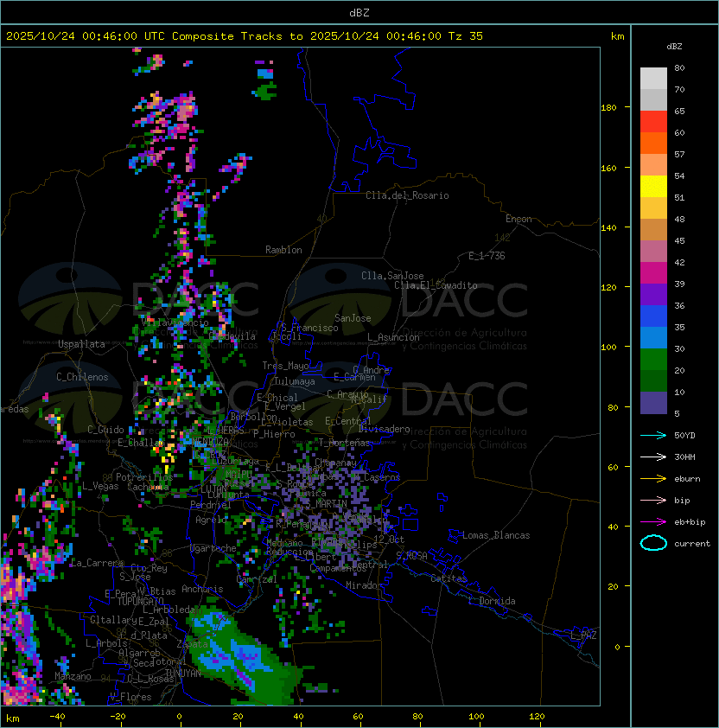This screenshot has width=719, height=728.
Task: Click the 'Composite Tracks' timestamp header text
Action: pyautogui.click(x=245, y=35)
